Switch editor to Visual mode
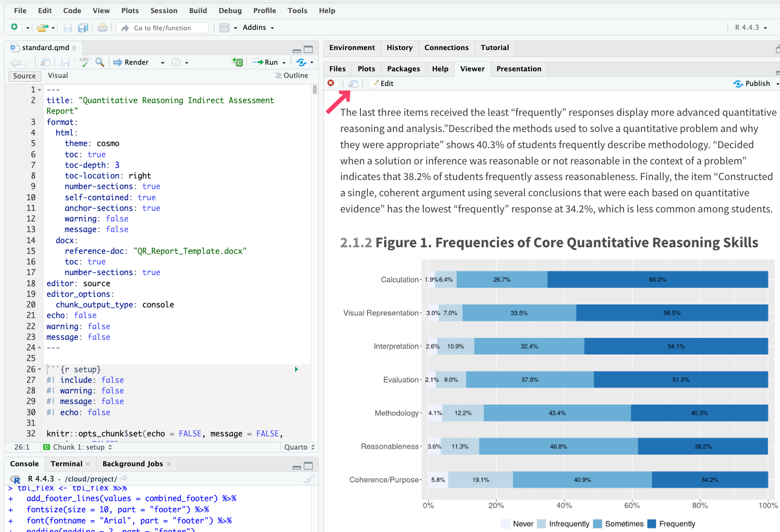The image size is (780, 532). pyautogui.click(x=58, y=75)
